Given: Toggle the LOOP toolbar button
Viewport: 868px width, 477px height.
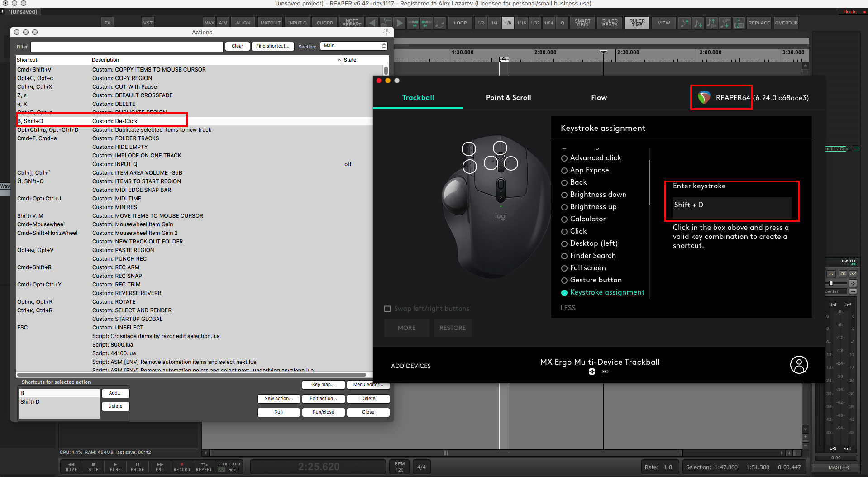Looking at the screenshot, I should [460, 23].
